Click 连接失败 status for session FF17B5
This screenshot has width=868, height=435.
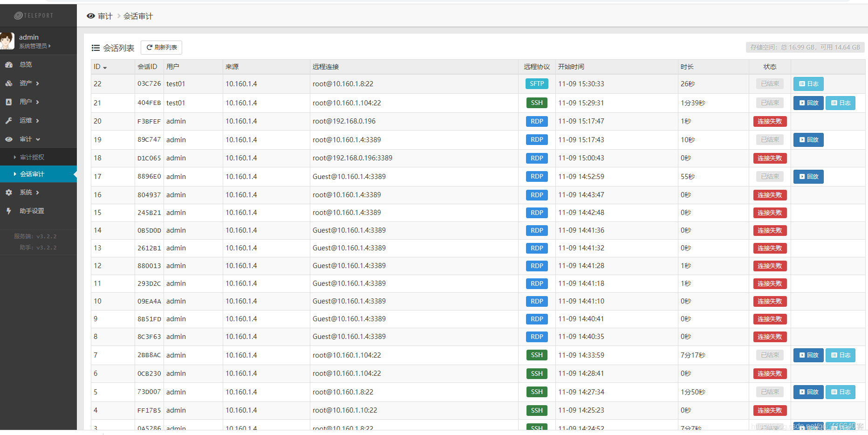770,410
